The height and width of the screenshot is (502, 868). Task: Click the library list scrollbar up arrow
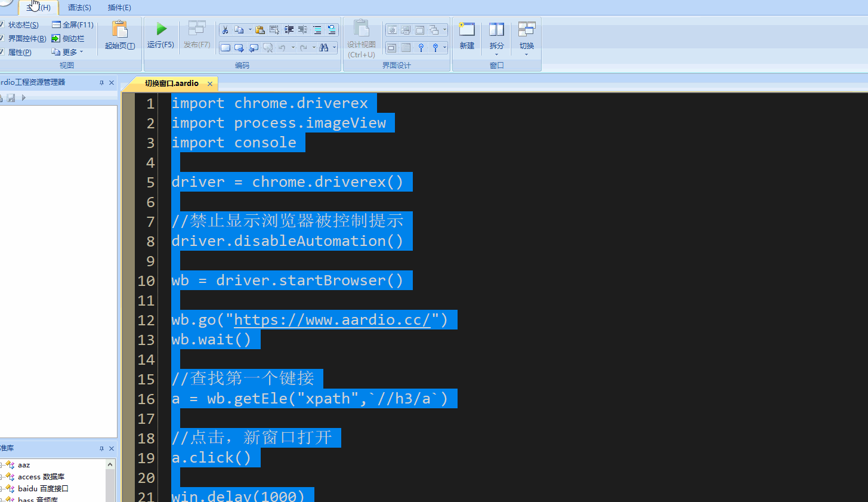[x=110, y=464]
